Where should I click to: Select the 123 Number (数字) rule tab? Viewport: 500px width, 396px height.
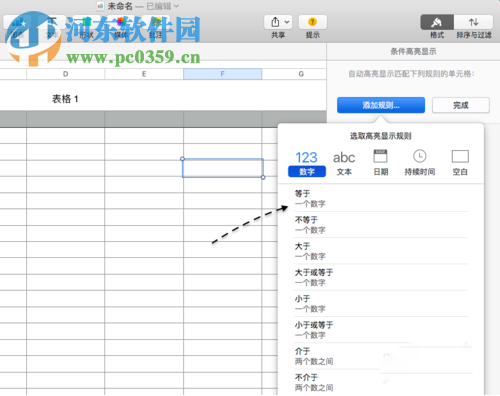click(x=307, y=163)
